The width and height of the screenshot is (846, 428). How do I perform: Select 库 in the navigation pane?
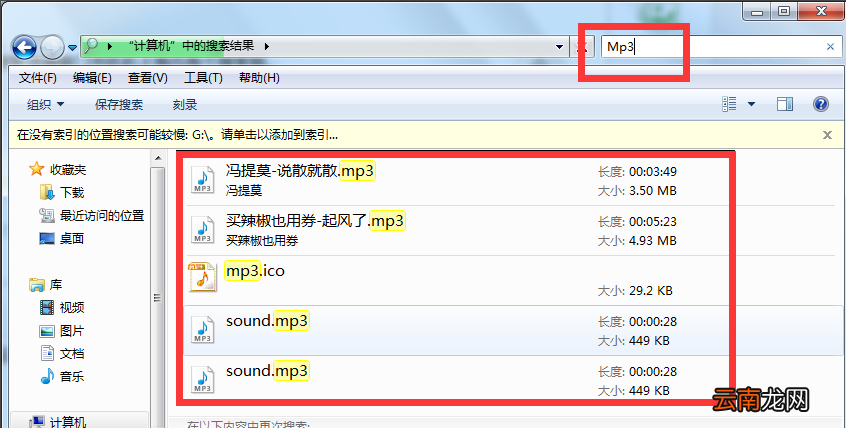(56, 284)
